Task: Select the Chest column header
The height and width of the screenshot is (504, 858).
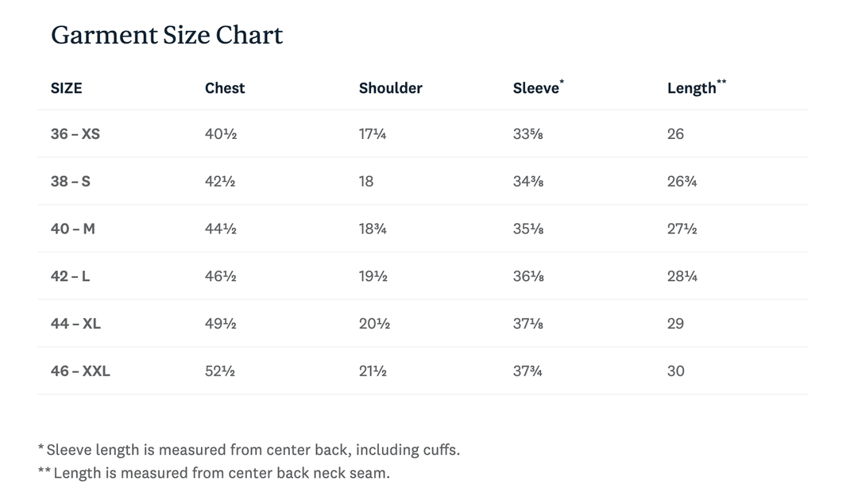Action: 225,88
